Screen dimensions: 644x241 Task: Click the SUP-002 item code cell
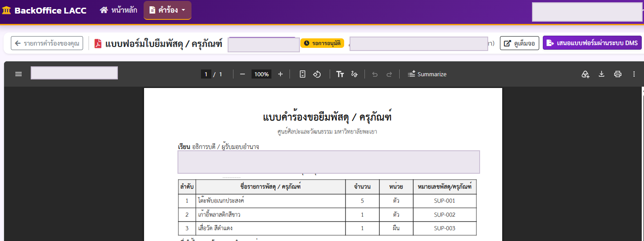(444, 214)
